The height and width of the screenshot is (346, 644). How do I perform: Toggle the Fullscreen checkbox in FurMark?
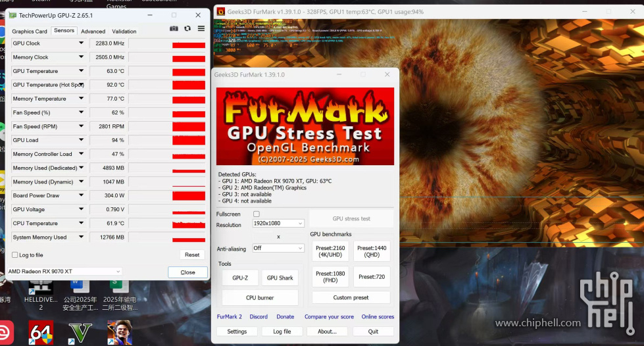257,214
